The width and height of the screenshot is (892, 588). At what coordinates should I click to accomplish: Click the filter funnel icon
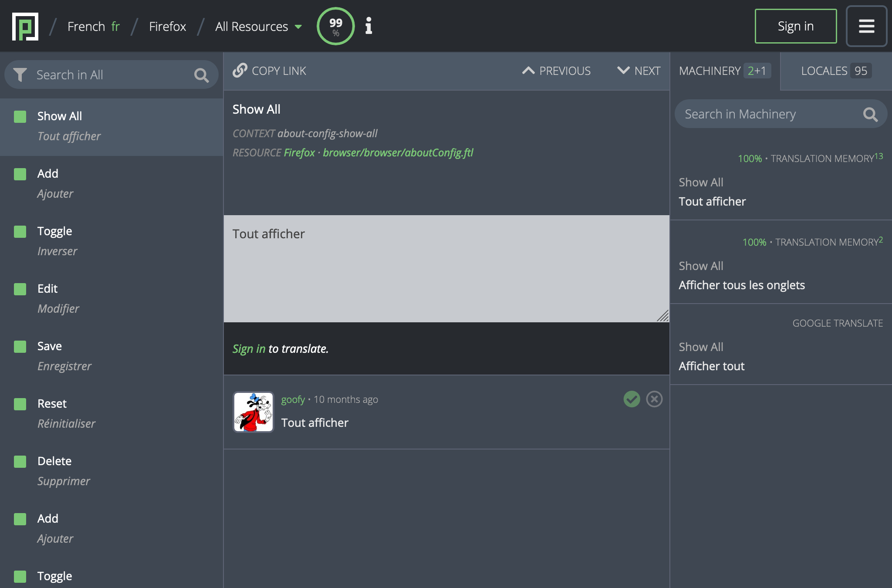pyautogui.click(x=20, y=75)
